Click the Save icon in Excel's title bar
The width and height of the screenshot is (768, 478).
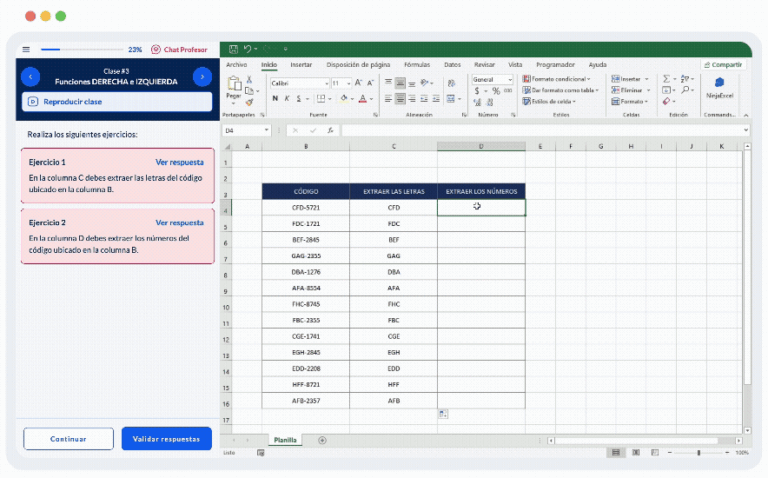(233, 49)
